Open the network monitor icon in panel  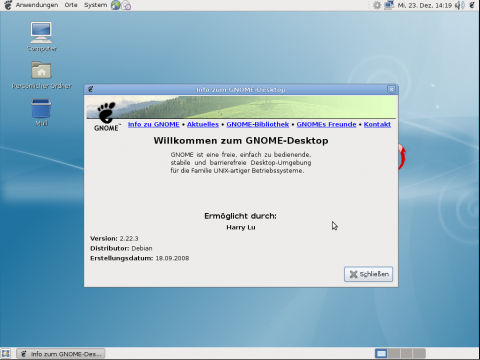[389, 5]
